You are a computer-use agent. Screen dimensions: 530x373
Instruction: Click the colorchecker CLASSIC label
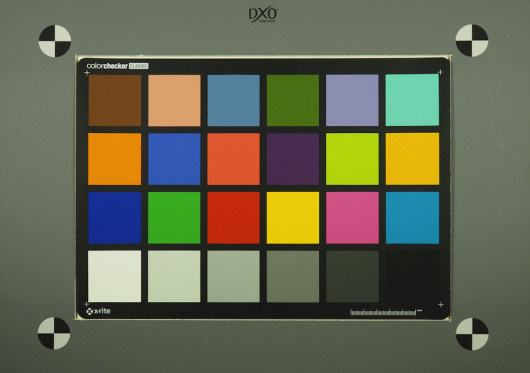coord(117,66)
